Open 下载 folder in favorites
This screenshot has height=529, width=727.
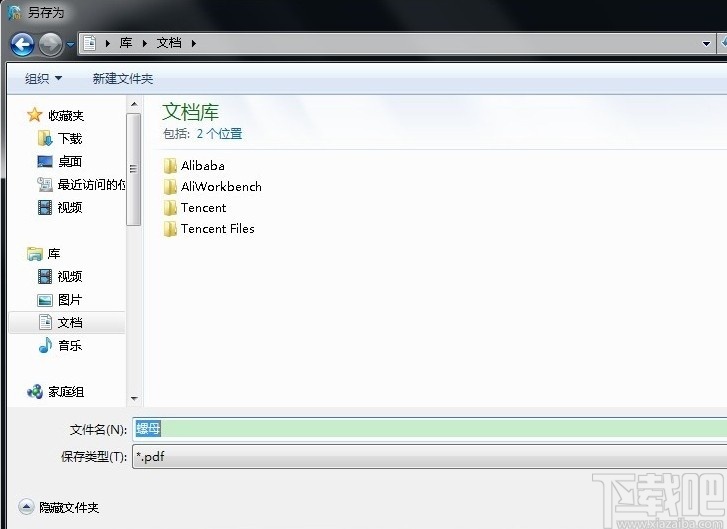pyautogui.click(x=70, y=138)
